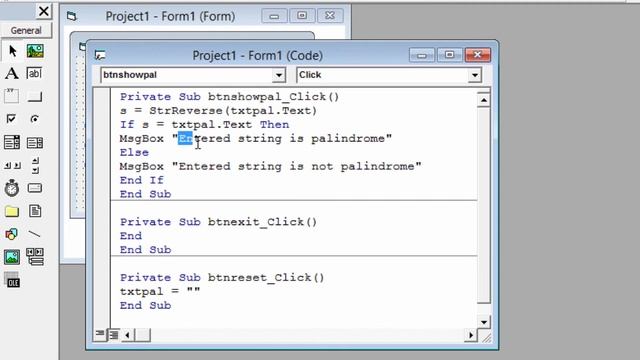The image size is (640, 360).
Task: Click the "End If" line
Action: pyautogui.click(x=142, y=180)
